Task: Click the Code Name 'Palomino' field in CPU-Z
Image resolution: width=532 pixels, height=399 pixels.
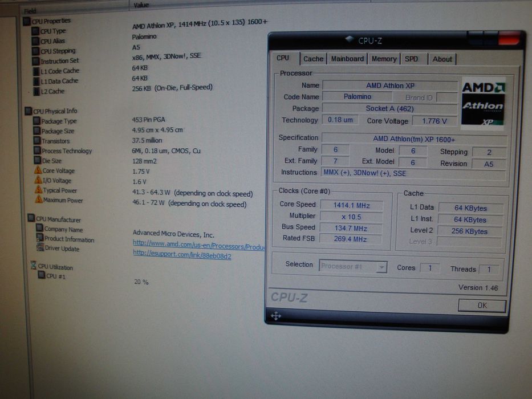Action: [x=358, y=97]
